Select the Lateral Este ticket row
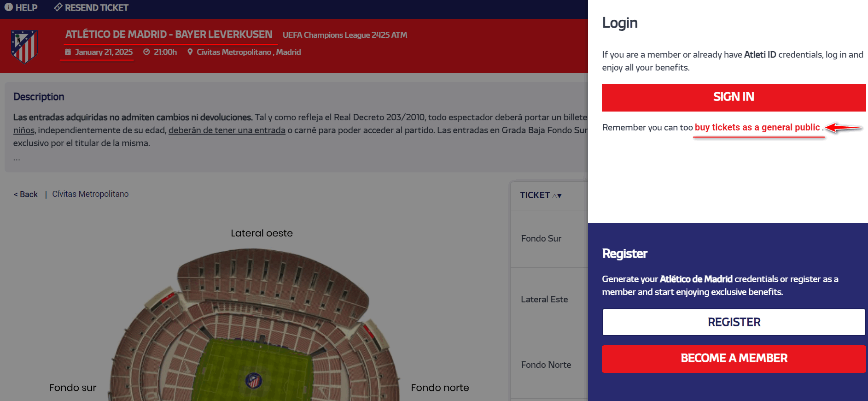Viewport: 868px width, 401px height. (x=544, y=299)
